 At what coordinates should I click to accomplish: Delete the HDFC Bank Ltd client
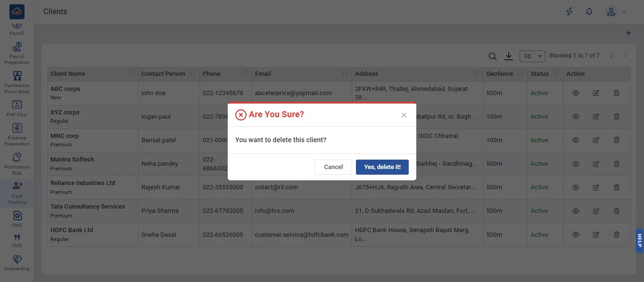pyautogui.click(x=617, y=234)
